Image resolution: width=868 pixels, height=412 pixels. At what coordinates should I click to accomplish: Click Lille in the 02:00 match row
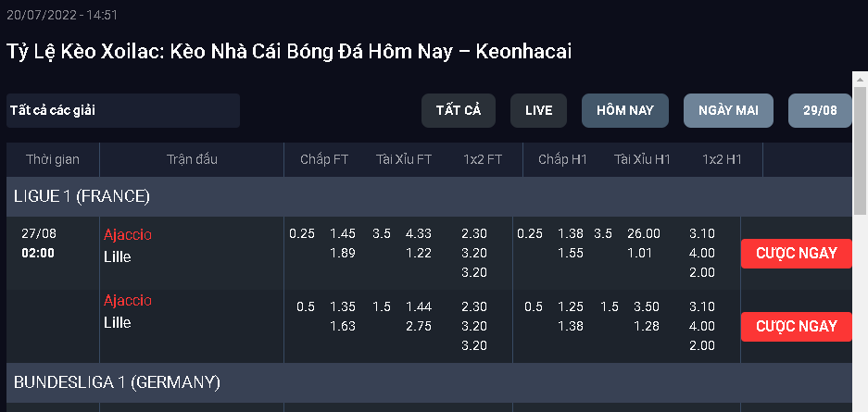[x=118, y=256]
